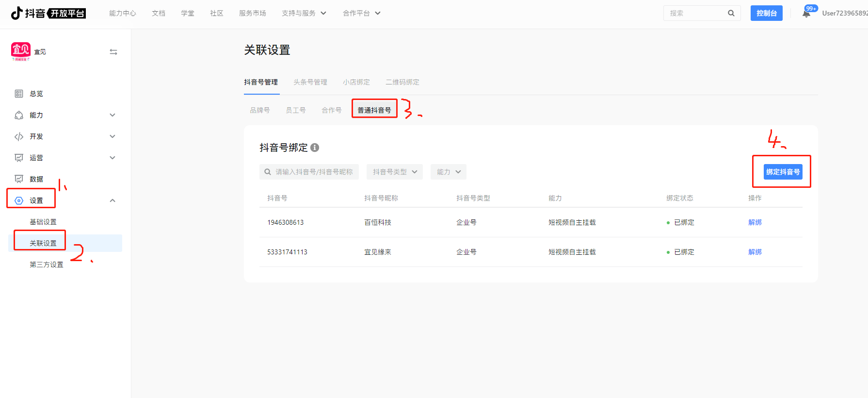868x398 pixels.
Task: Click the notification bell icon
Action: pos(806,14)
